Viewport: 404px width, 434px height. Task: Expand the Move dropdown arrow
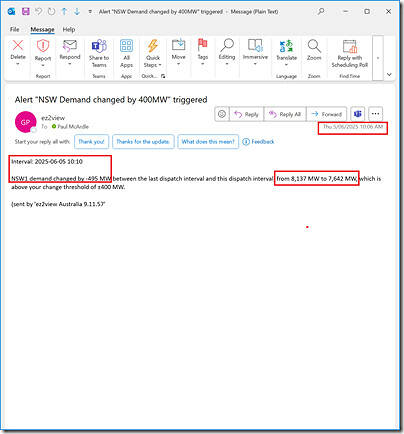point(178,64)
